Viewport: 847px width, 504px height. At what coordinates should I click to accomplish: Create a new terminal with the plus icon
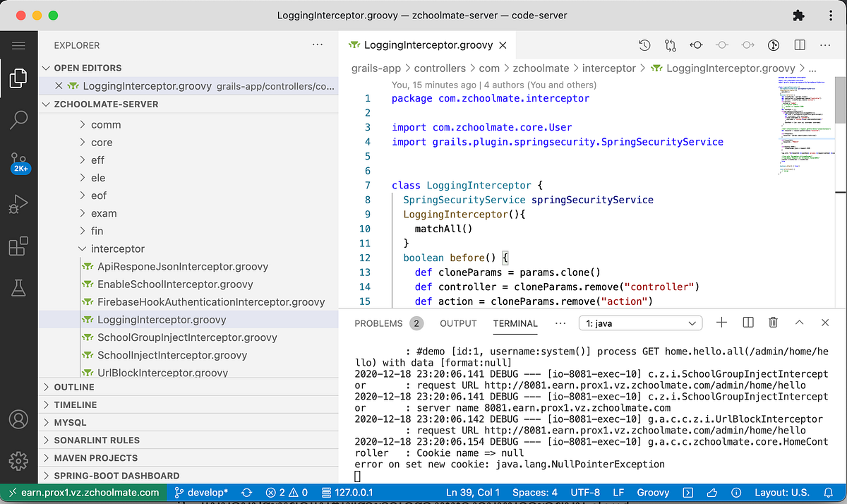coord(721,323)
